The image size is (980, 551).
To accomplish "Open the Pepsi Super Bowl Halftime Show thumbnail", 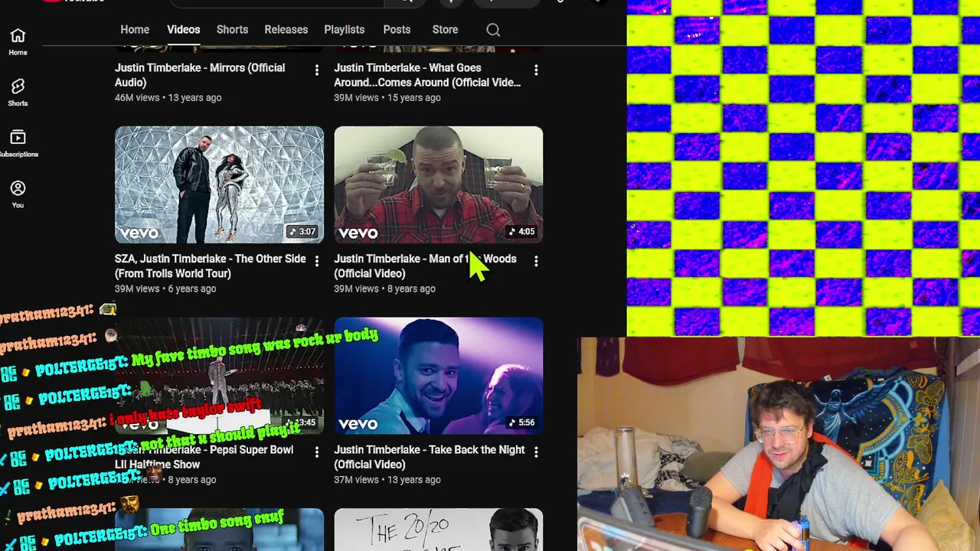I will 219,376.
